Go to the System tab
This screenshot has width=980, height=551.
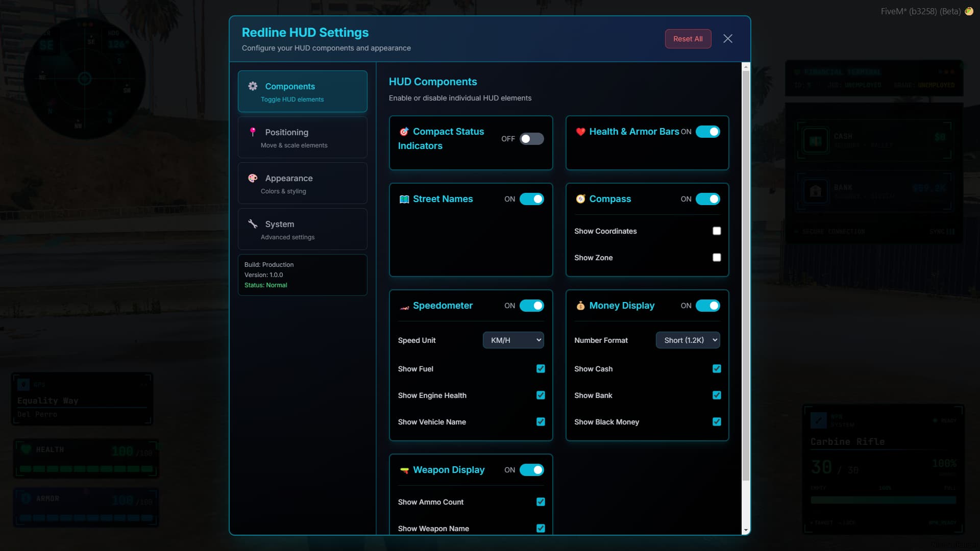click(302, 229)
